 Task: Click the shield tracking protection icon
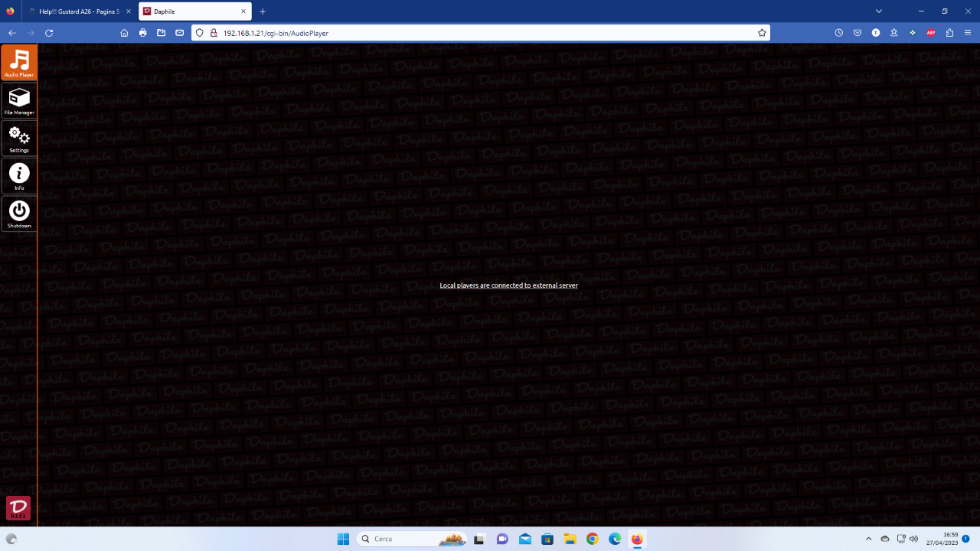click(200, 33)
